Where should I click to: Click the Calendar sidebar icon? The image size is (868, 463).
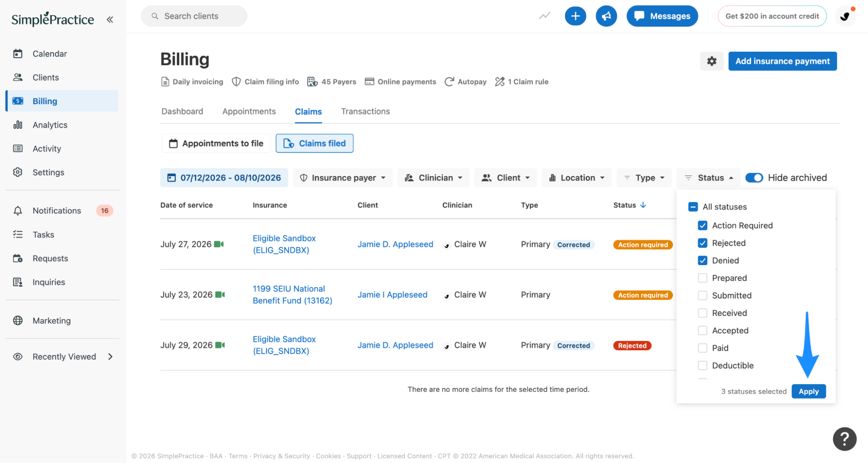click(18, 54)
